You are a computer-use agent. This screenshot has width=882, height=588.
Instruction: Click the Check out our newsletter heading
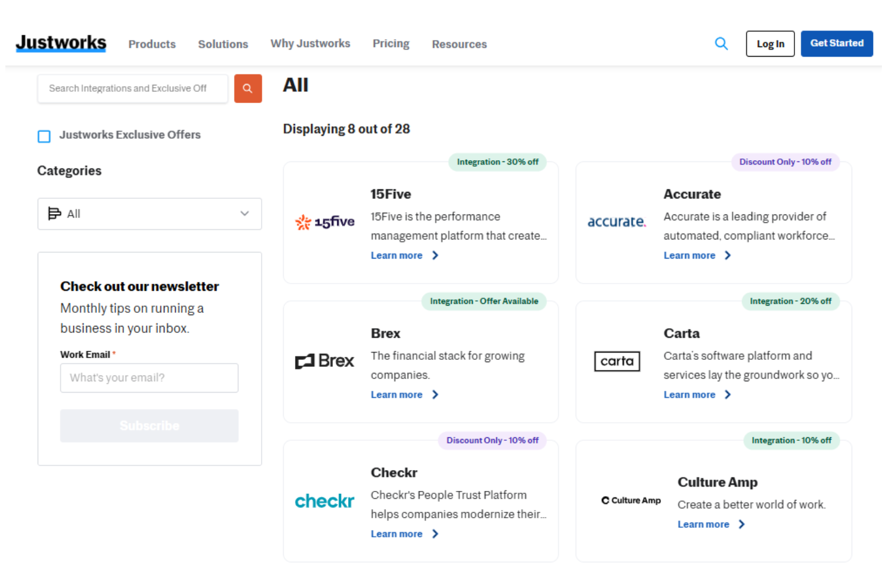point(139,287)
